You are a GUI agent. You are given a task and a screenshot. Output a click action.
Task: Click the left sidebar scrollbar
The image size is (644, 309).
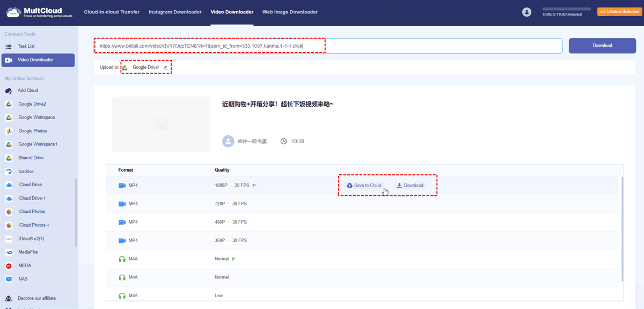click(x=76, y=212)
